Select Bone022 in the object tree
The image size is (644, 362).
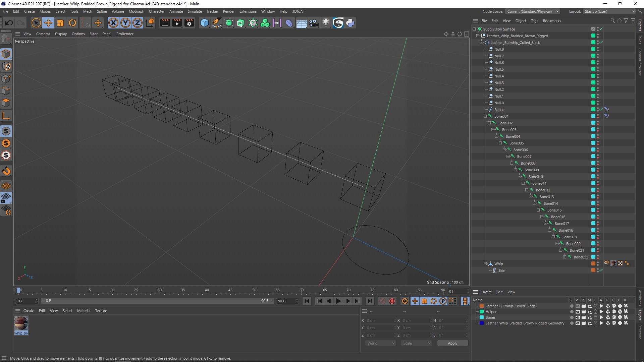coord(581,257)
